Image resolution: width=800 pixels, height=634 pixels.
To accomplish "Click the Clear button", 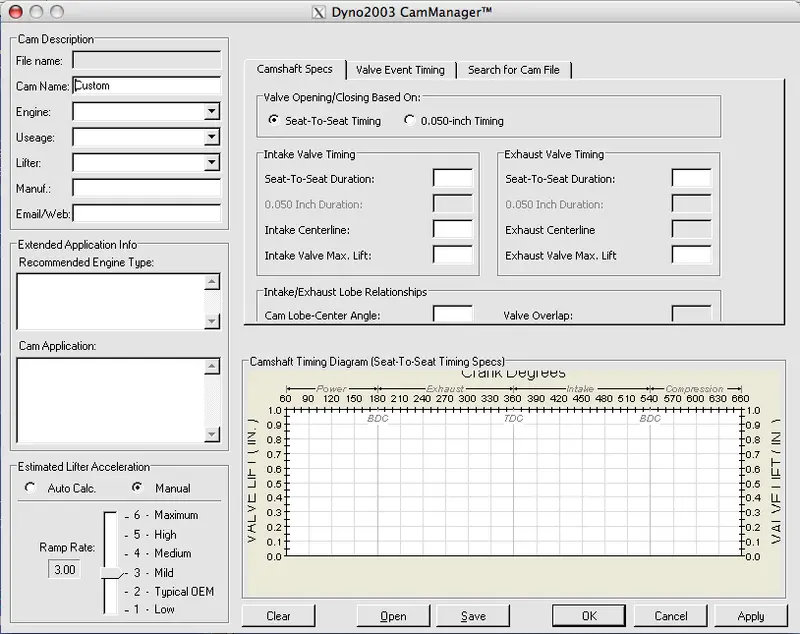I will tap(278, 616).
